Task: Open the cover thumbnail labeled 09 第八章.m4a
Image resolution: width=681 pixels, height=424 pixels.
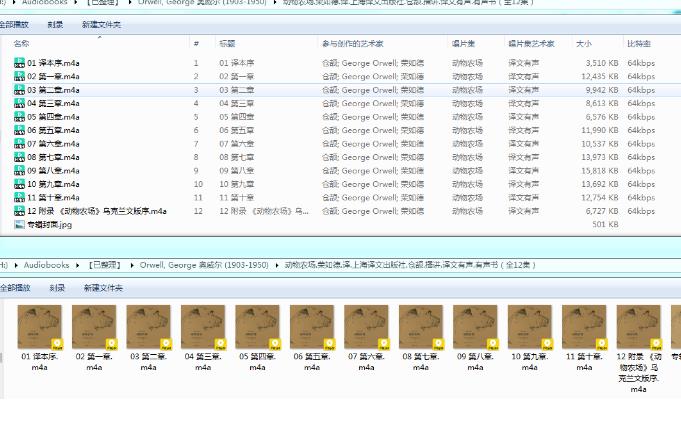Action: click(475, 327)
